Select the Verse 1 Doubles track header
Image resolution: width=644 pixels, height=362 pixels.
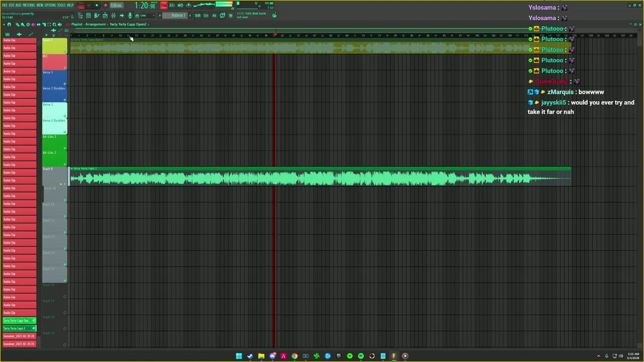pyautogui.click(x=54, y=94)
